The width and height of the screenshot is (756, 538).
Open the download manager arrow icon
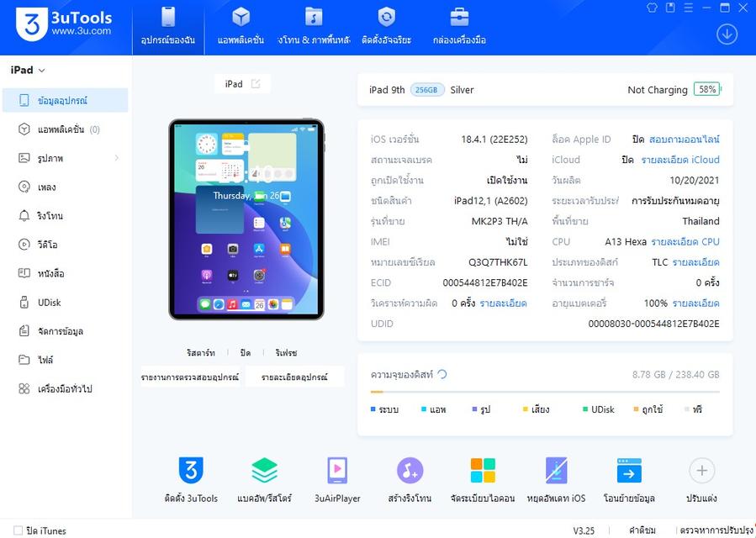(x=727, y=34)
